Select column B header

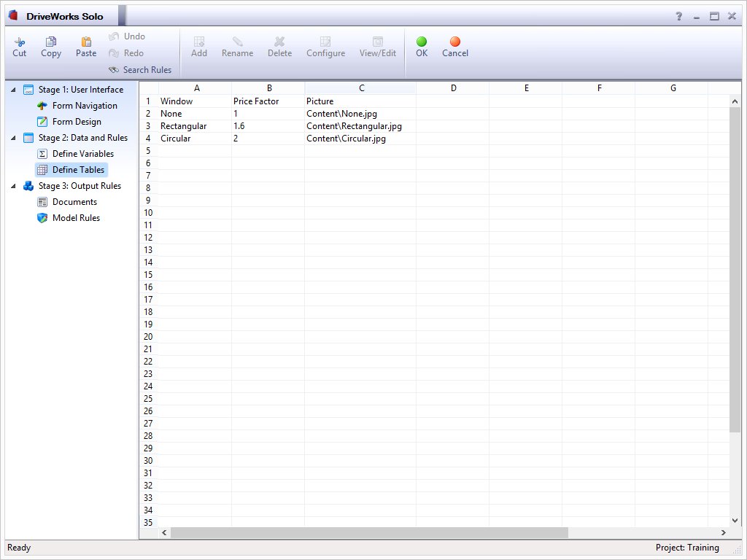coord(269,88)
